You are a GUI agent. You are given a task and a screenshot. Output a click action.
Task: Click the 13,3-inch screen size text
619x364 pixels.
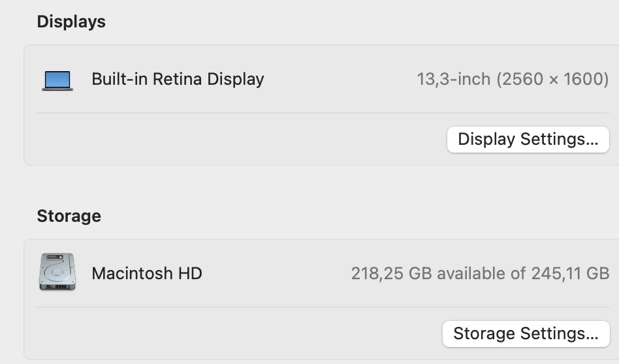(x=454, y=80)
